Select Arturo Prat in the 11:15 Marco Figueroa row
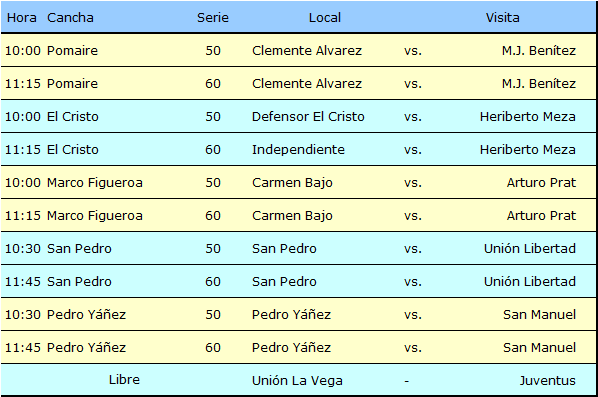 click(541, 215)
